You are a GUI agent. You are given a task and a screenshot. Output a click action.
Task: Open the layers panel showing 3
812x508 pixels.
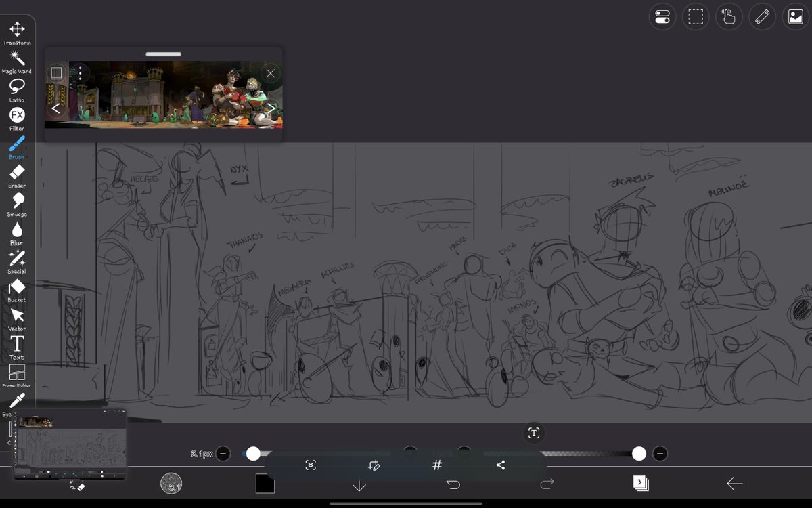(641, 483)
